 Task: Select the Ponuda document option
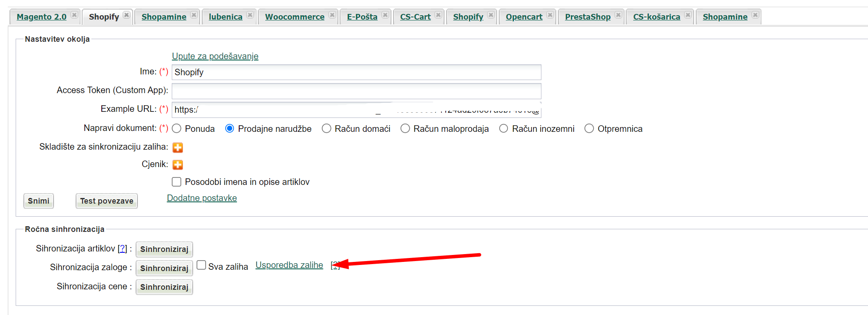click(177, 128)
